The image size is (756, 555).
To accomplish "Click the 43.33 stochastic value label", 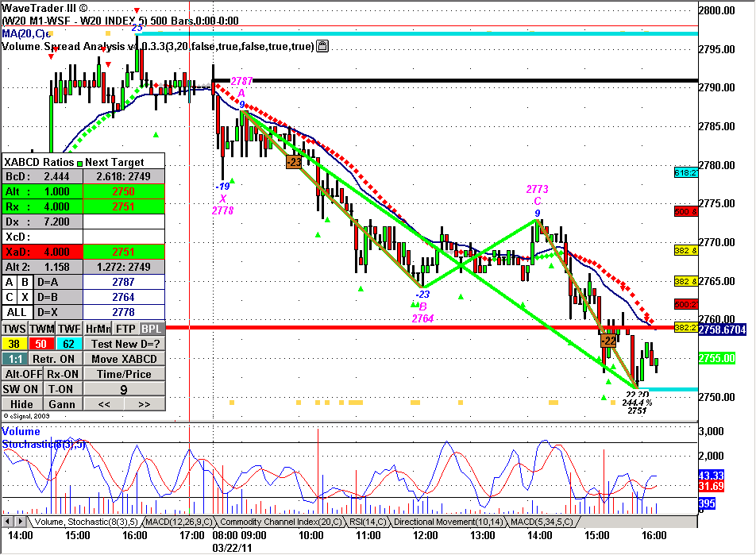I will [x=712, y=476].
